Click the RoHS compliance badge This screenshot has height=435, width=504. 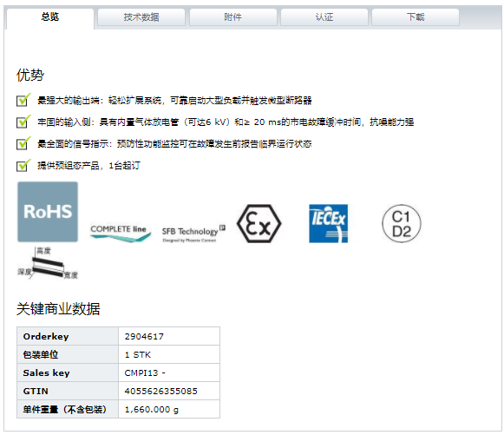[x=48, y=212]
